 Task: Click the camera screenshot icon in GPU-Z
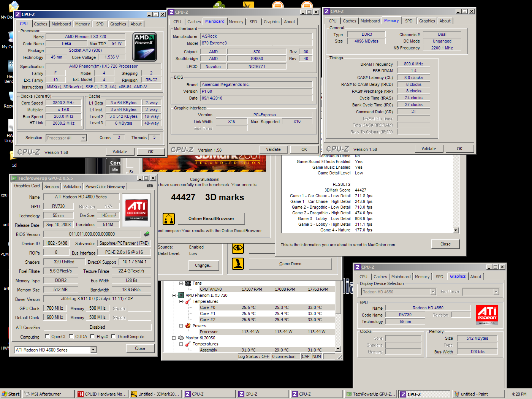pos(150,186)
